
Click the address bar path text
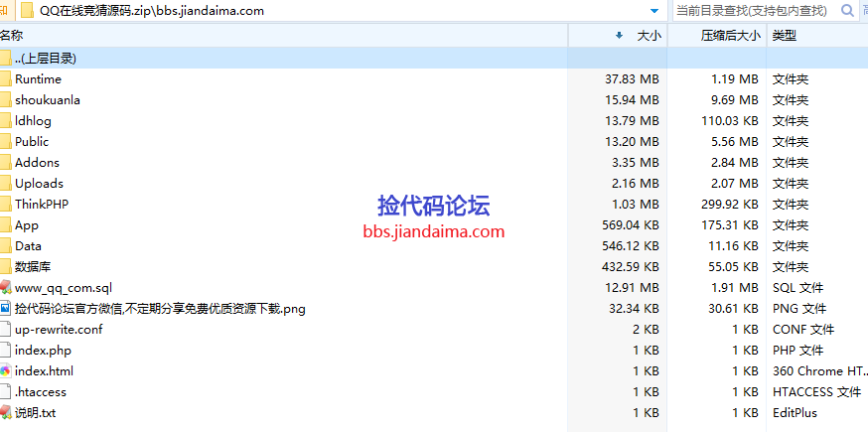[x=152, y=11]
